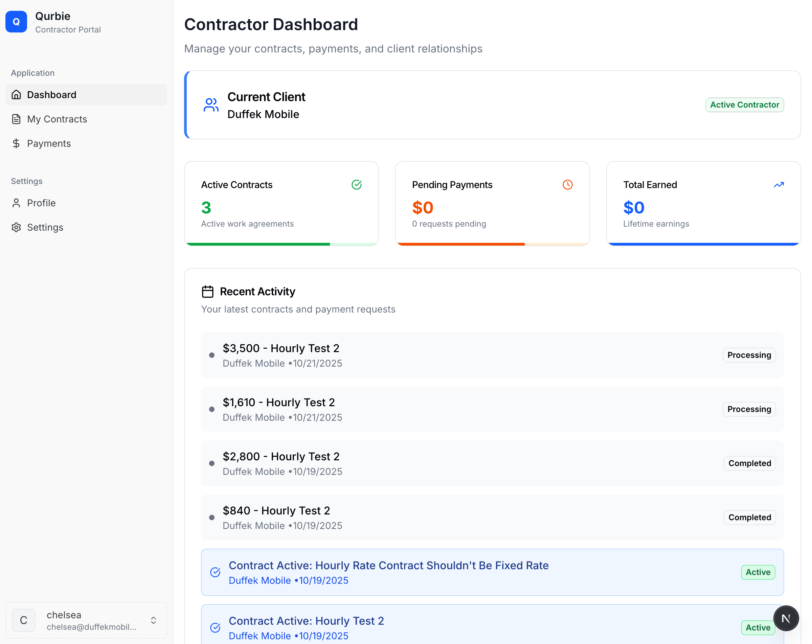
Task: Click the Duffek Mobile client name
Action: 263,114
